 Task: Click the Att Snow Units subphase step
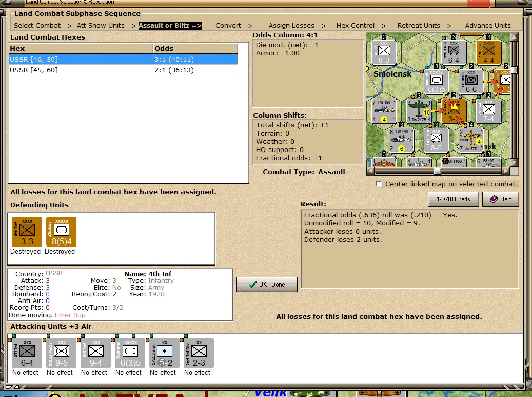[x=106, y=26]
